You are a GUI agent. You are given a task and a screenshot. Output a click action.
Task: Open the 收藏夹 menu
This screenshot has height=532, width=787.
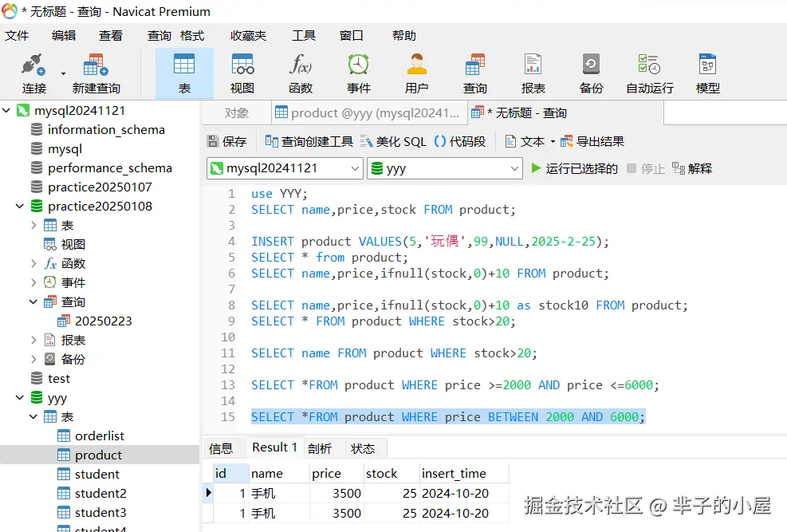[249, 36]
